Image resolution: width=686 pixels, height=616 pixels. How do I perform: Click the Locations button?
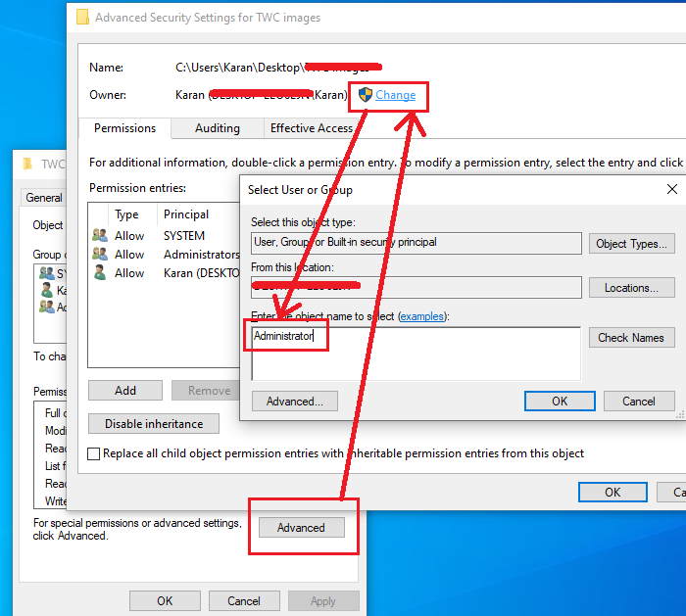click(631, 288)
